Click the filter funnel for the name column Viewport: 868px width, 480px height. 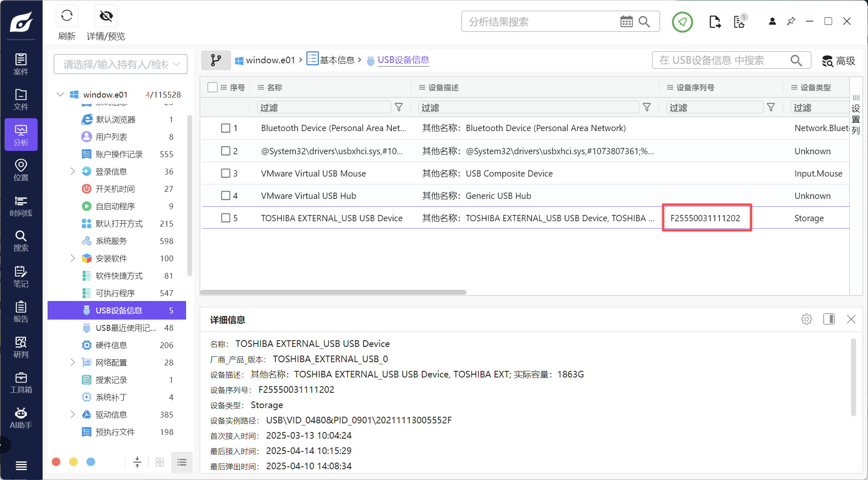click(399, 107)
